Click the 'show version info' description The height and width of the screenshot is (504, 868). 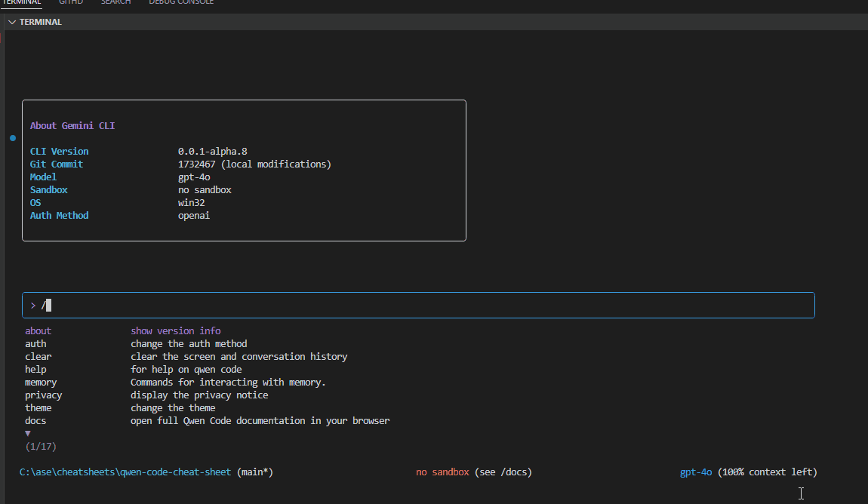tap(175, 330)
